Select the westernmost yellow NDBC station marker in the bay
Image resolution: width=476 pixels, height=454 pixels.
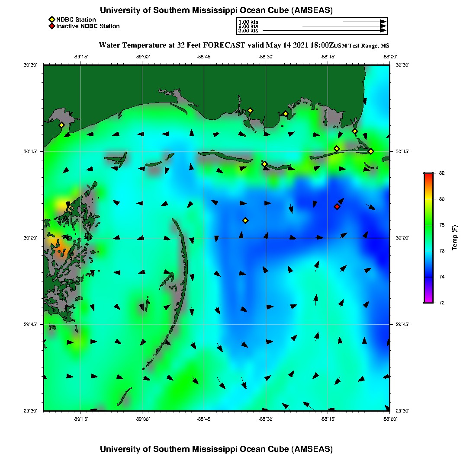coord(61,125)
